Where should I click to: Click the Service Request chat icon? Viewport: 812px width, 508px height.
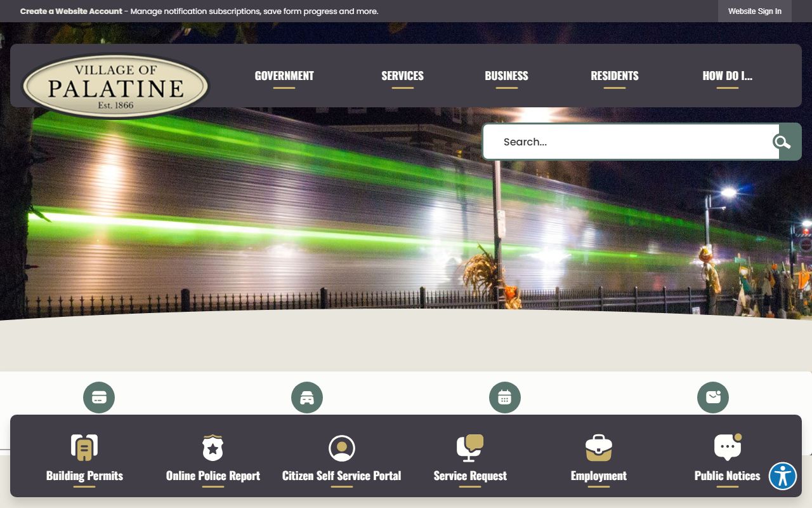(x=470, y=448)
